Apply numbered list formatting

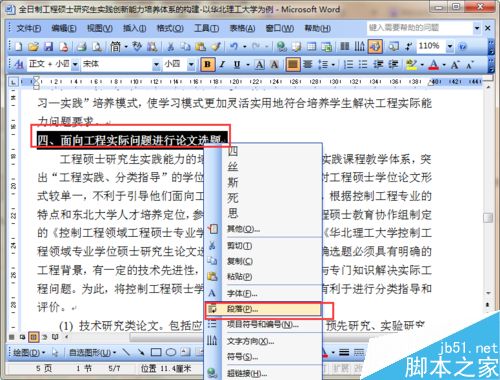(x=348, y=64)
